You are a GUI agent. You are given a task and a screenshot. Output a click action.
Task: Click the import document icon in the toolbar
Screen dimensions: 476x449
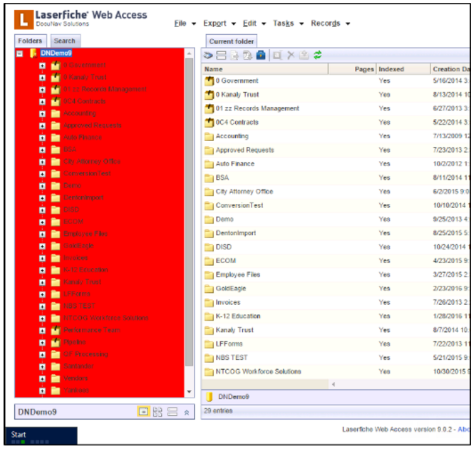tap(234, 56)
